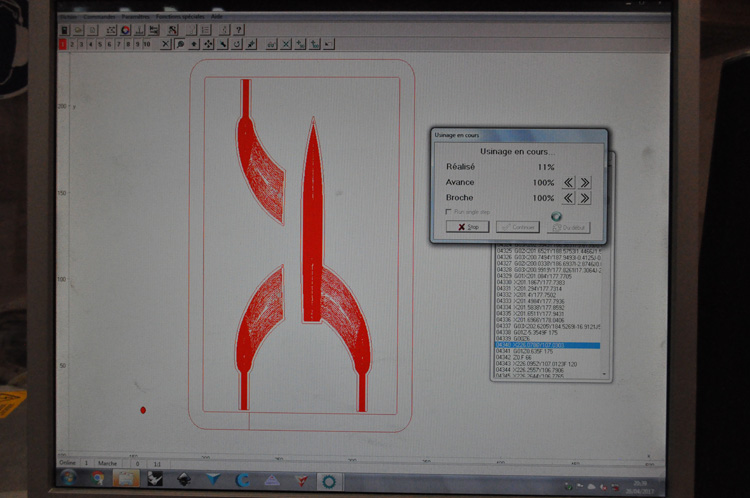Click the first dark icon in the top toolbar
This screenshot has width=750, height=498.
coord(65,30)
